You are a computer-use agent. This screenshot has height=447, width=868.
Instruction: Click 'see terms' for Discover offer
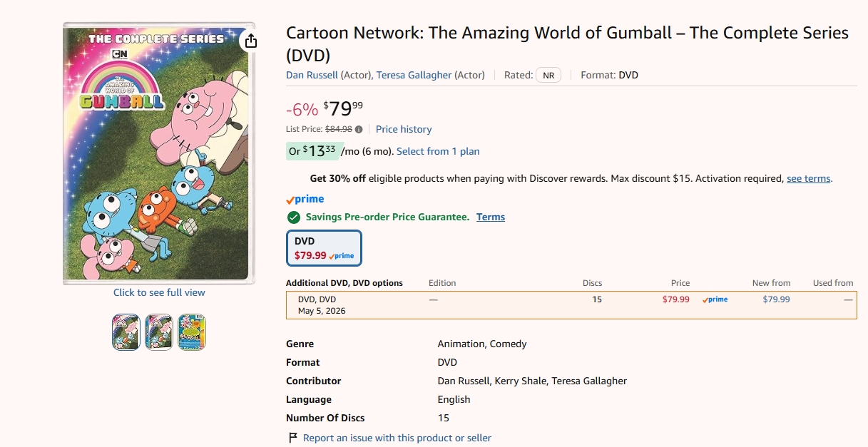pos(808,178)
